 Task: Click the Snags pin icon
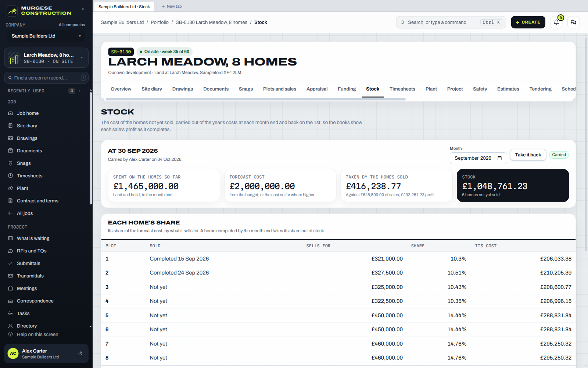pos(11,163)
